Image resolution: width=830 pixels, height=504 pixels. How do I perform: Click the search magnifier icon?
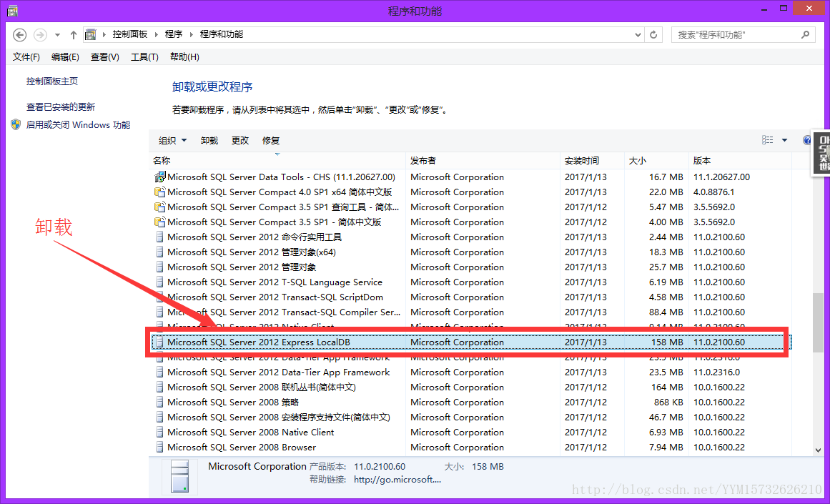click(x=805, y=34)
